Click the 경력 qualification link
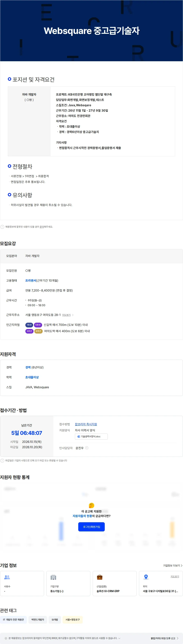Viewport: 183px width, 644px height. pyautogui.click(x=28, y=367)
